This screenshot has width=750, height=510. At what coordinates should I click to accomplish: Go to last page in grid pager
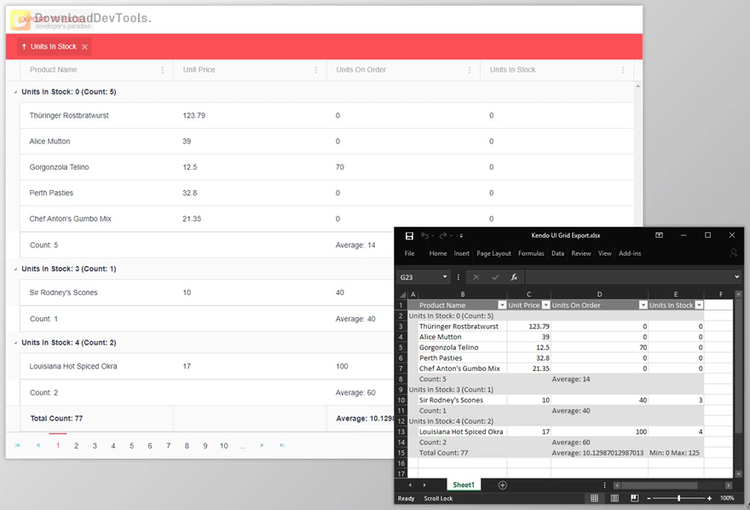tap(282, 445)
